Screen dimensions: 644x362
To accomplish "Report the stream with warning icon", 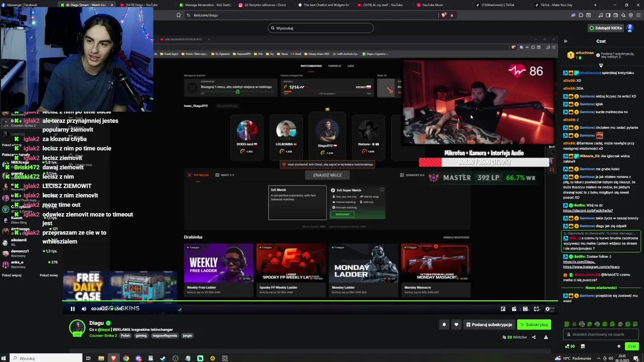I will pyautogui.click(x=546, y=337).
